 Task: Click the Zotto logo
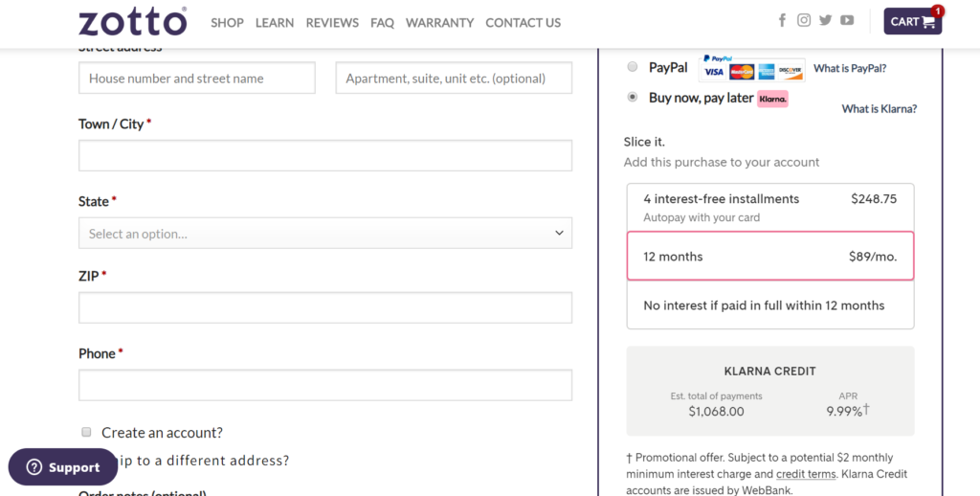(132, 21)
